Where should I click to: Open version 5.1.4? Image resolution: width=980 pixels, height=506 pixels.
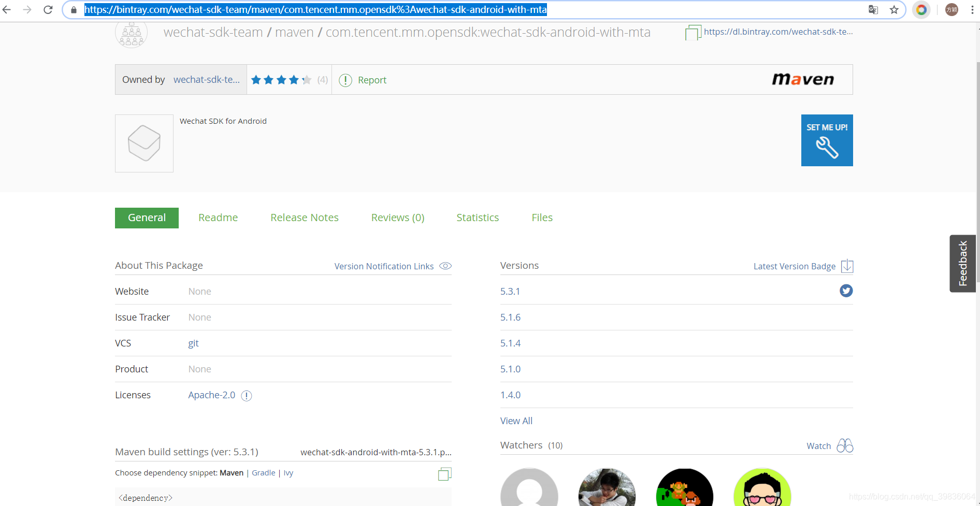click(510, 343)
